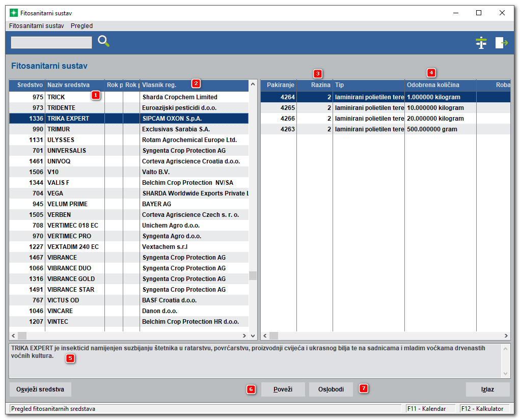Image resolution: width=520 pixels, height=420 pixels.
Task: Click the products list vertical scrollbar thumb
Action: (253, 275)
